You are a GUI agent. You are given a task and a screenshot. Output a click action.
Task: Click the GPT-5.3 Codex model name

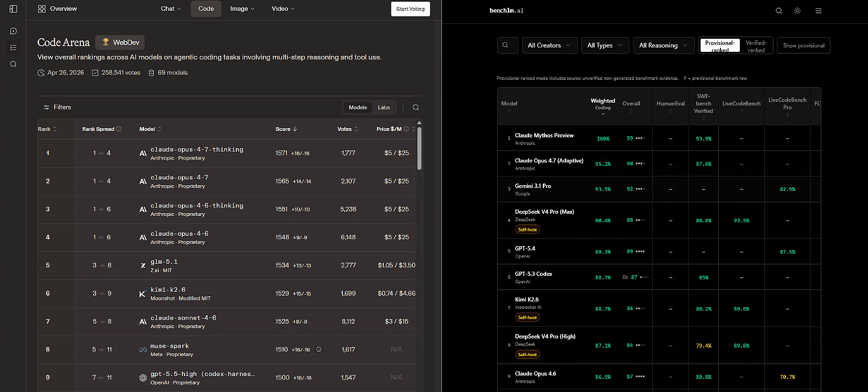(534, 273)
